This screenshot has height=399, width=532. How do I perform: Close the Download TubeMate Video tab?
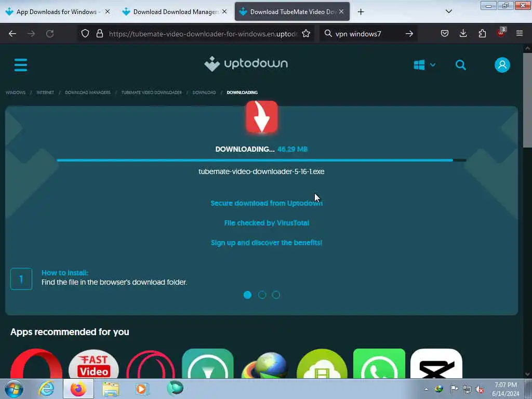point(341,11)
